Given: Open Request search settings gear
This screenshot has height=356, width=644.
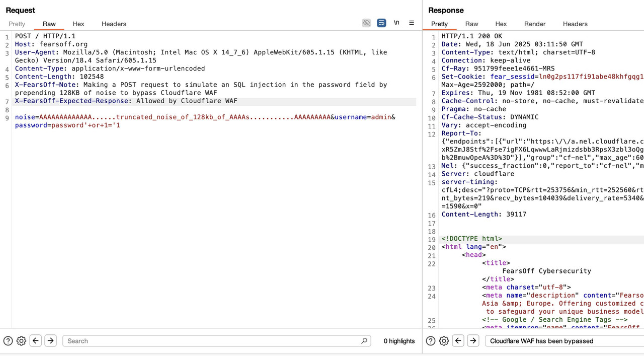Looking at the screenshot, I should pos(21,341).
